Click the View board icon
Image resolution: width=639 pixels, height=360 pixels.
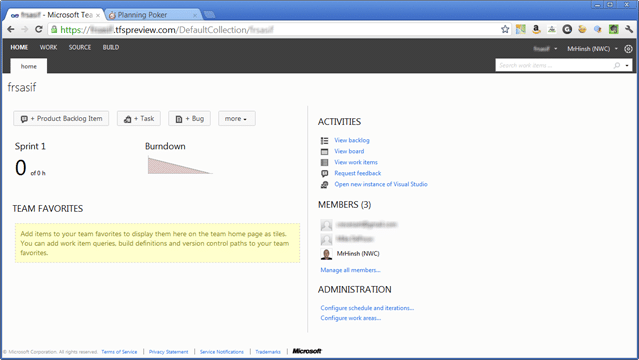coord(324,152)
